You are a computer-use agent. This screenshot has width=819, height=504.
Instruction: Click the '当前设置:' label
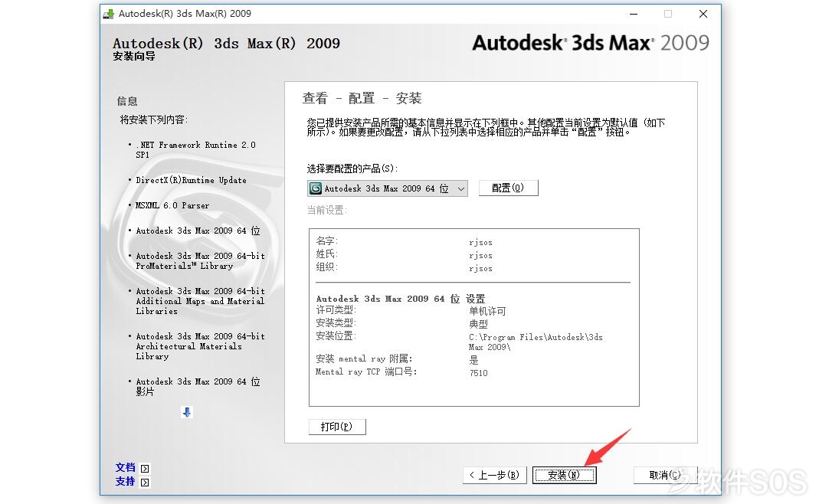[x=327, y=210]
